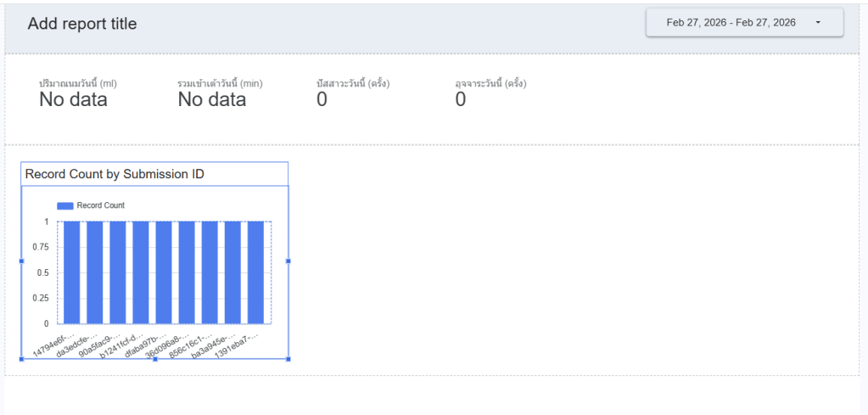The image size is (868, 415).
Task: Click the chart's left-middle resize handle
Action: pyautogui.click(x=21, y=261)
